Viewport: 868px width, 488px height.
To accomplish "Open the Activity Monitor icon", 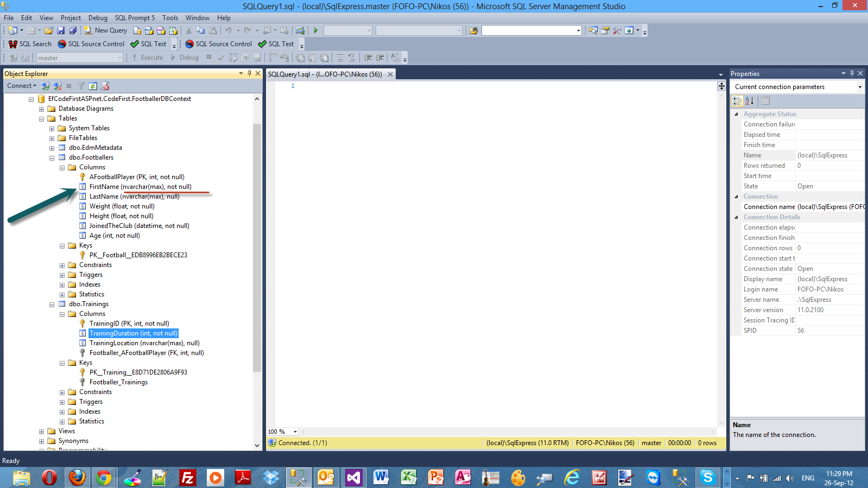I will [x=300, y=30].
